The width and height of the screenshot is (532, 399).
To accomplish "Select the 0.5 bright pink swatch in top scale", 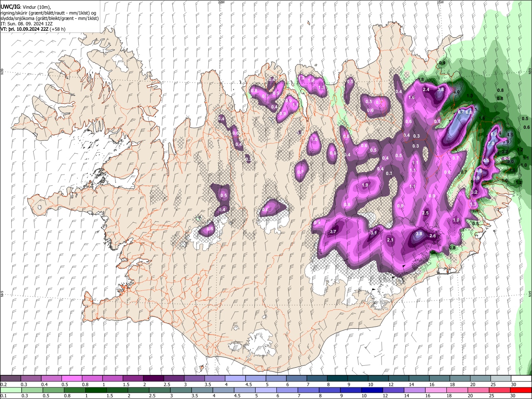I will point(71,378).
